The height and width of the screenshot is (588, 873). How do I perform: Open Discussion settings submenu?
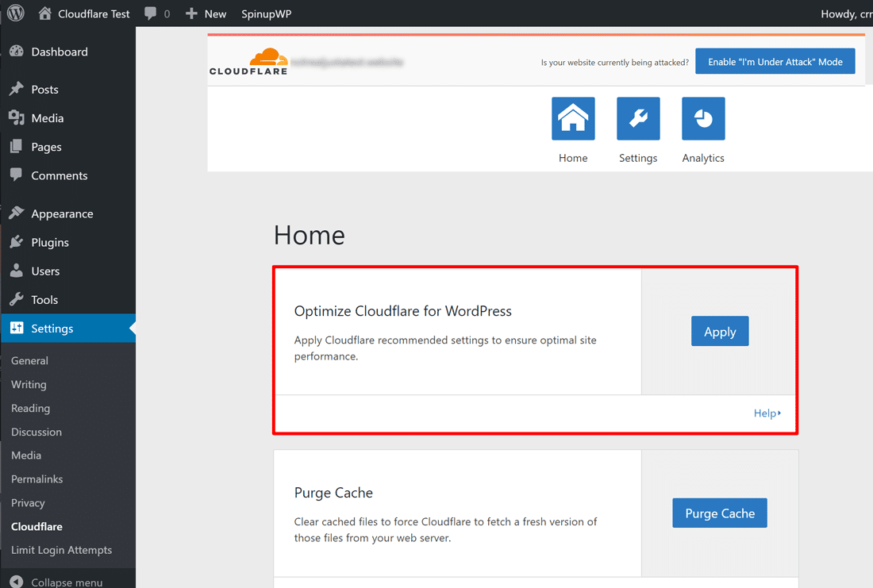click(37, 432)
